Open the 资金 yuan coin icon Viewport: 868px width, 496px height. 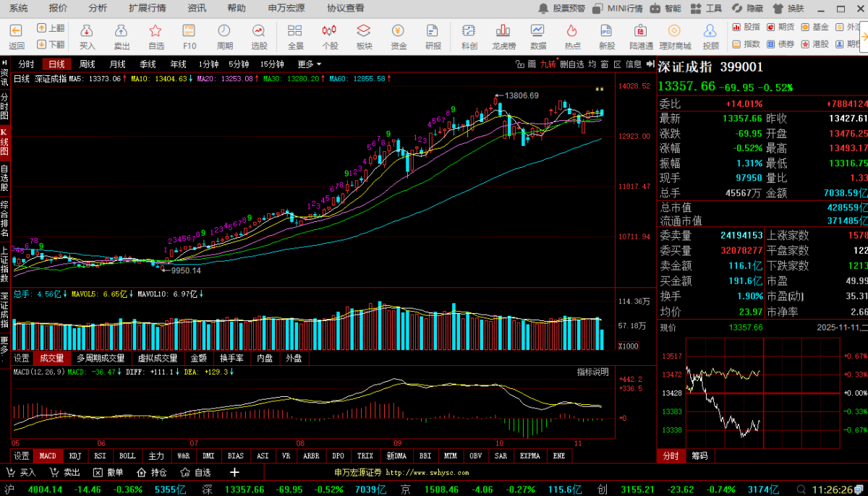point(399,36)
